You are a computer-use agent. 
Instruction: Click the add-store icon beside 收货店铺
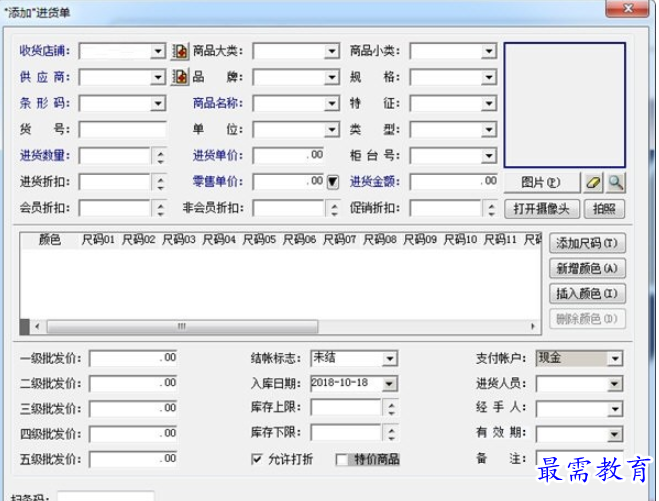coord(180,51)
